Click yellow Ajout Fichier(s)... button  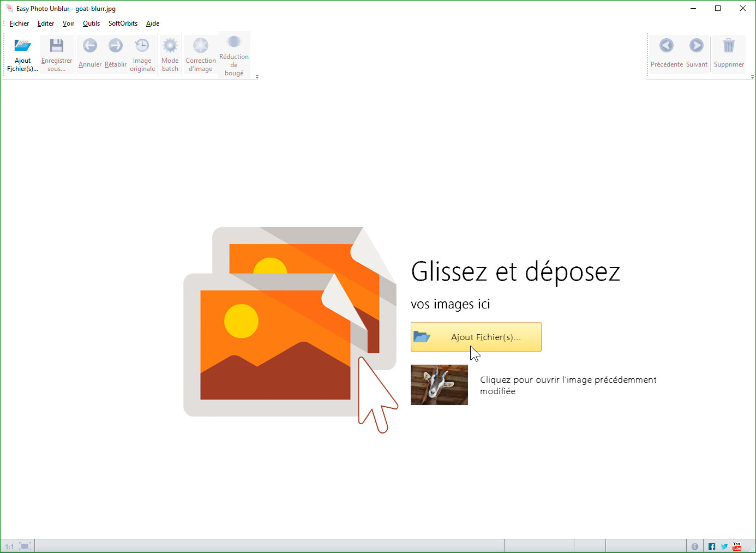(x=476, y=337)
